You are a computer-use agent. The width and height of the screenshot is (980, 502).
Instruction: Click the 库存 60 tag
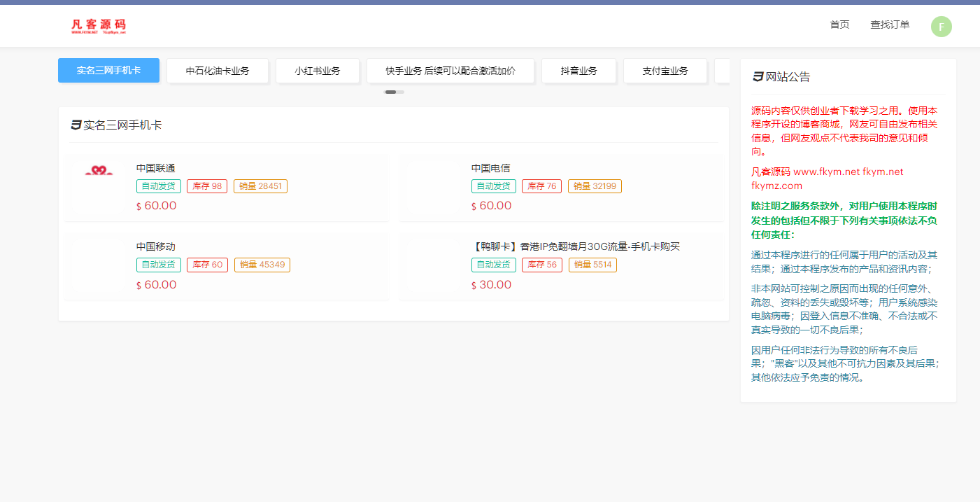(207, 265)
